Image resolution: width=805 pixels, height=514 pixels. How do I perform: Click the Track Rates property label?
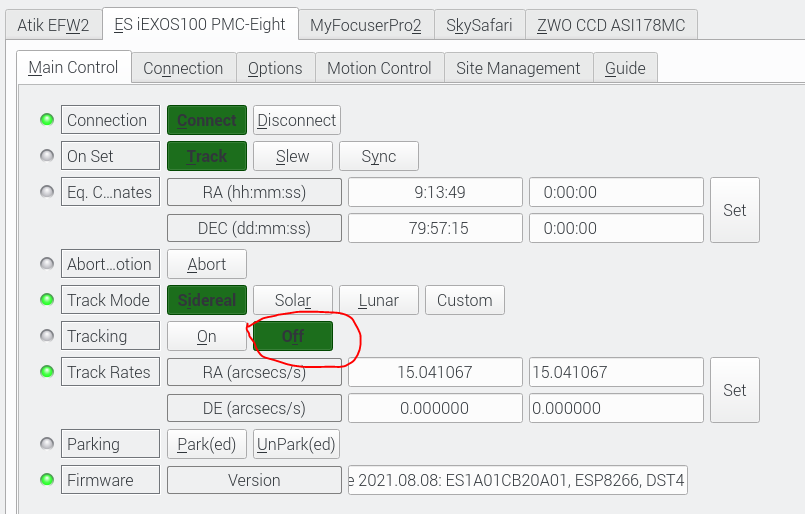[x=110, y=372]
